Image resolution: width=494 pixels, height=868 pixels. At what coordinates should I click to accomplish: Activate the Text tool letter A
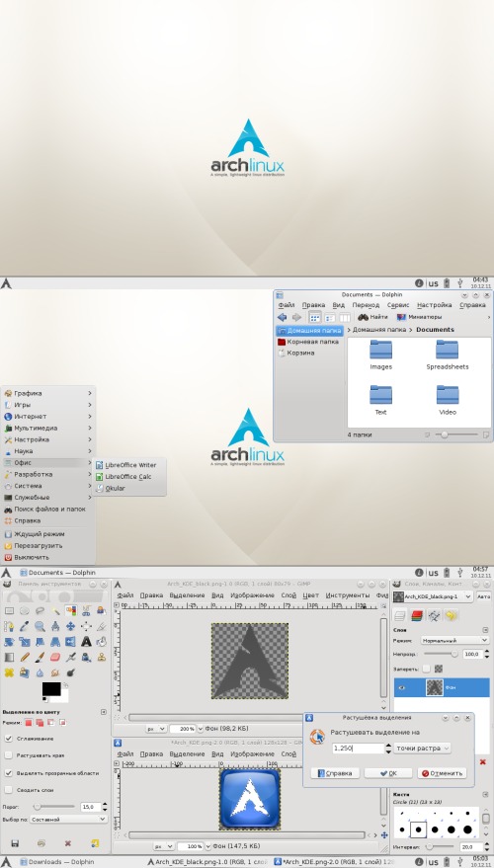(86, 642)
